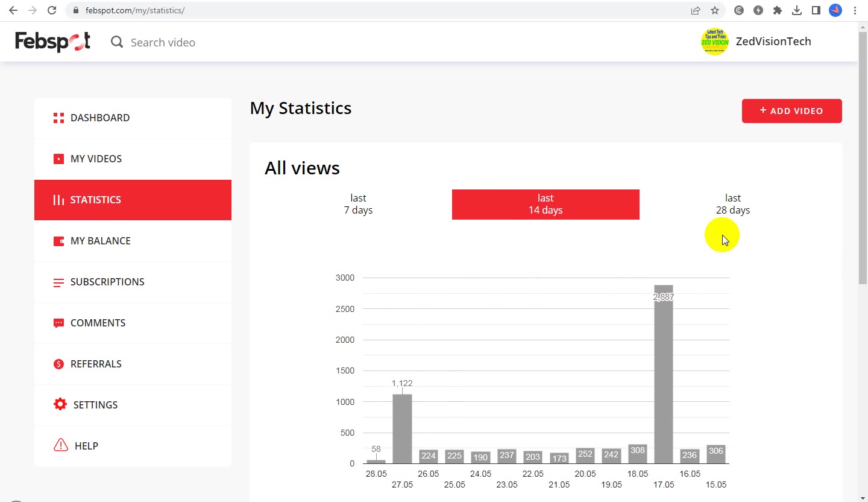Click the Add Video button
The image size is (868, 502).
(x=792, y=111)
